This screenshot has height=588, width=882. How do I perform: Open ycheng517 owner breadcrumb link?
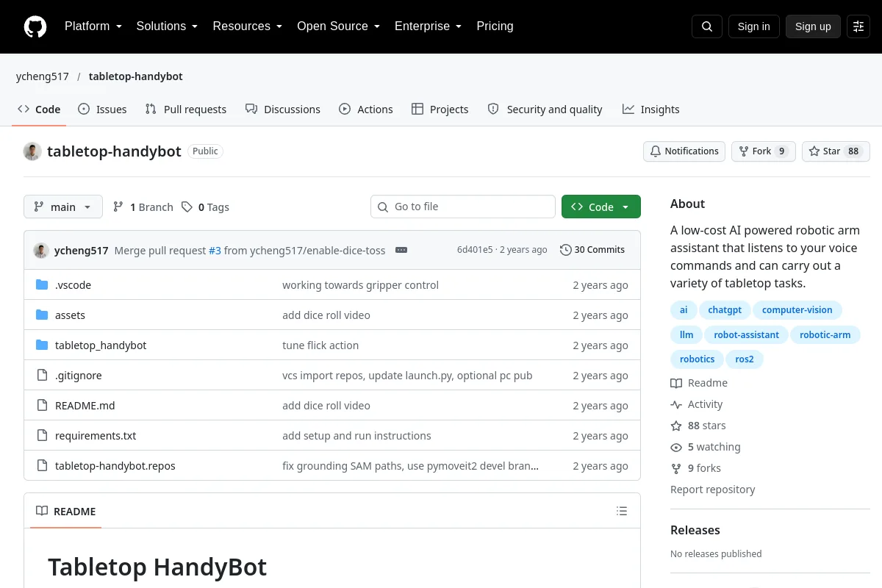tap(43, 76)
